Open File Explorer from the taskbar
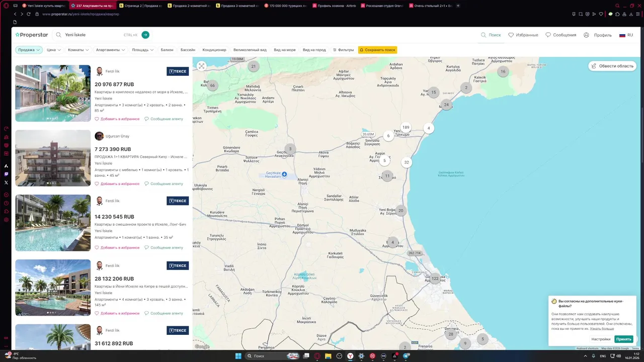Screen dimensions: 644x362 pos(328,356)
